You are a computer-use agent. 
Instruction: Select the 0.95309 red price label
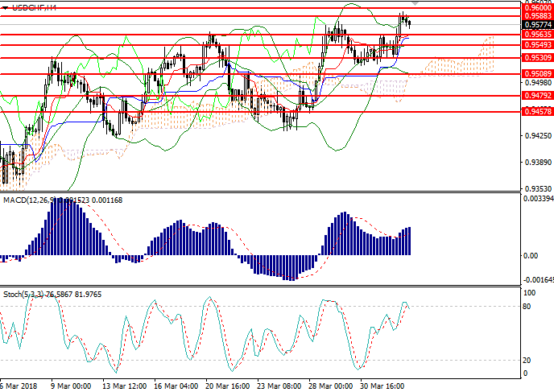[x=533, y=58]
